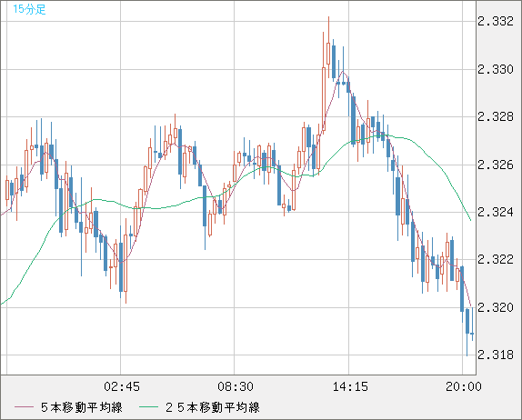Click the 25本移動平均線 legend label

(x=213, y=407)
